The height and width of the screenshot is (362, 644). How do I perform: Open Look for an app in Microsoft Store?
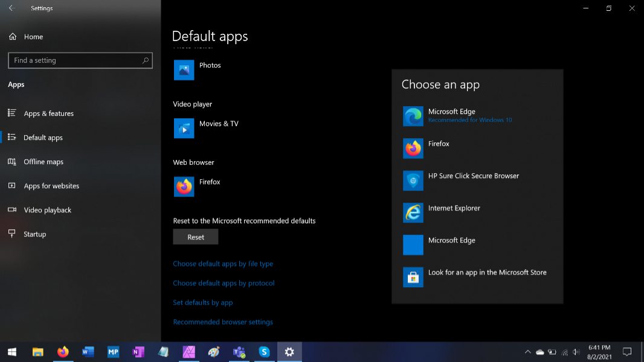coord(486,276)
